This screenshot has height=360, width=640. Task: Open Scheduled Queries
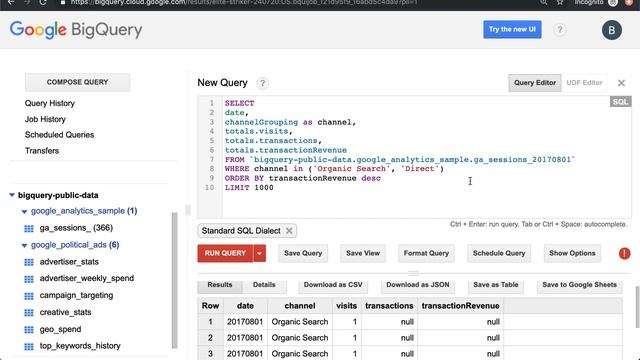point(60,135)
